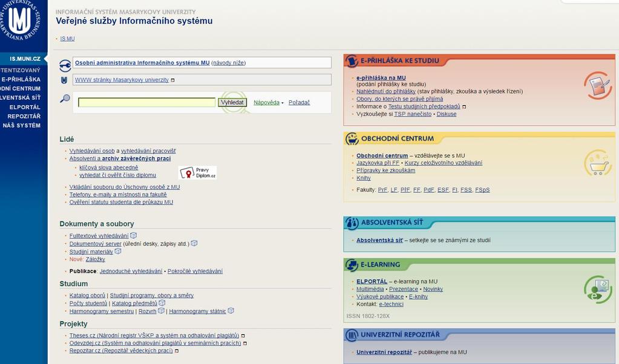Open Katalog oborů link
The height and width of the screenshot is (364, 619).
87,296
